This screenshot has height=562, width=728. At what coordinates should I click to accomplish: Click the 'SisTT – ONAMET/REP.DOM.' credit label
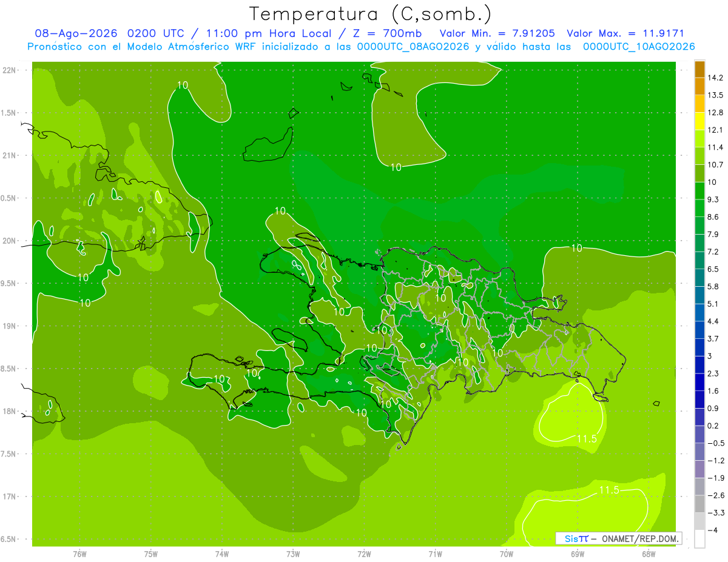pyautogui.click(x=618, y=538)
